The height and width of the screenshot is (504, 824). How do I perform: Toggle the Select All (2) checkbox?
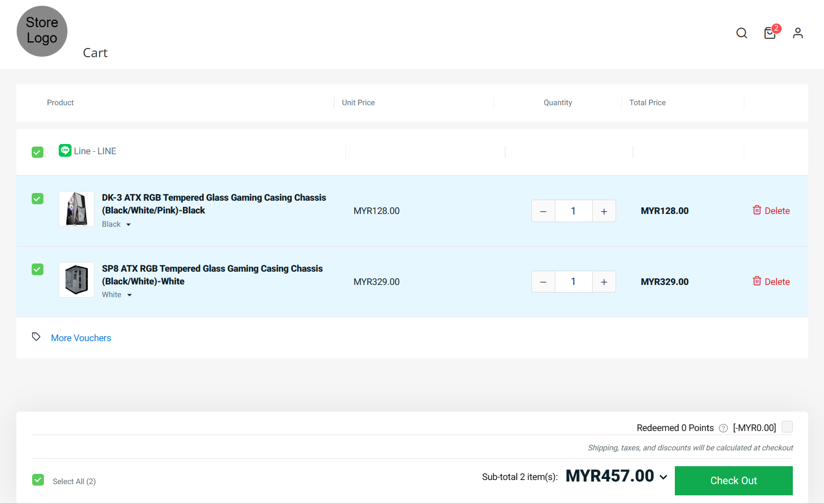click(38, 480)
